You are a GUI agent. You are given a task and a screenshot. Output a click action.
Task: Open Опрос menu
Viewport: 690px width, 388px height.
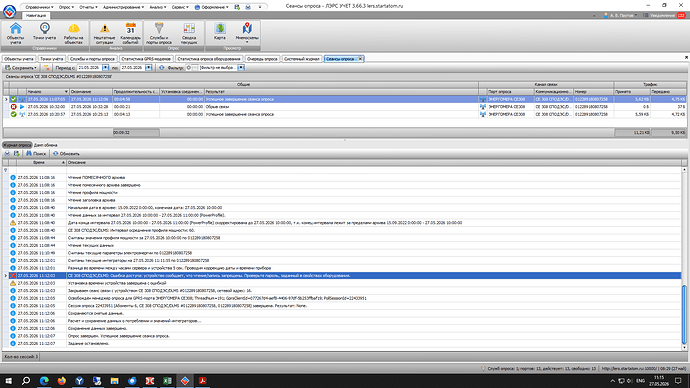tap(66, 7)
